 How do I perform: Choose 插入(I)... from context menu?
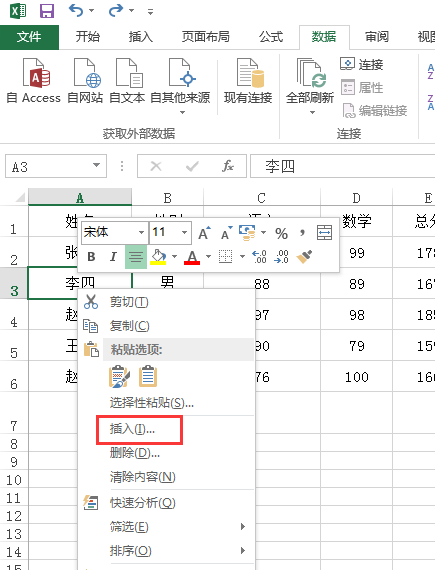pos(166,429)
